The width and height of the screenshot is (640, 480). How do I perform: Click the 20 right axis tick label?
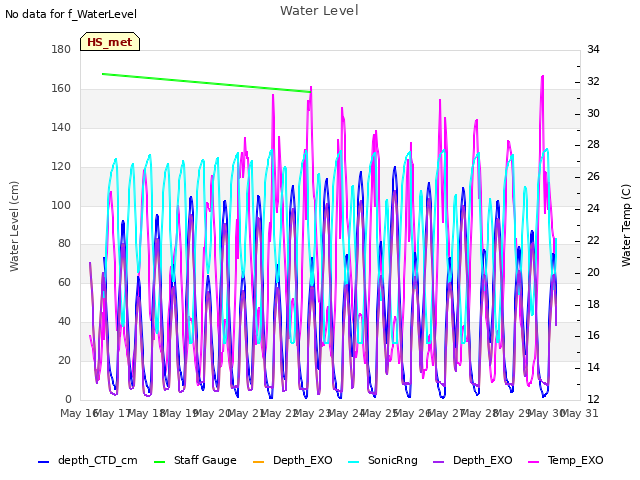[593, 272]
